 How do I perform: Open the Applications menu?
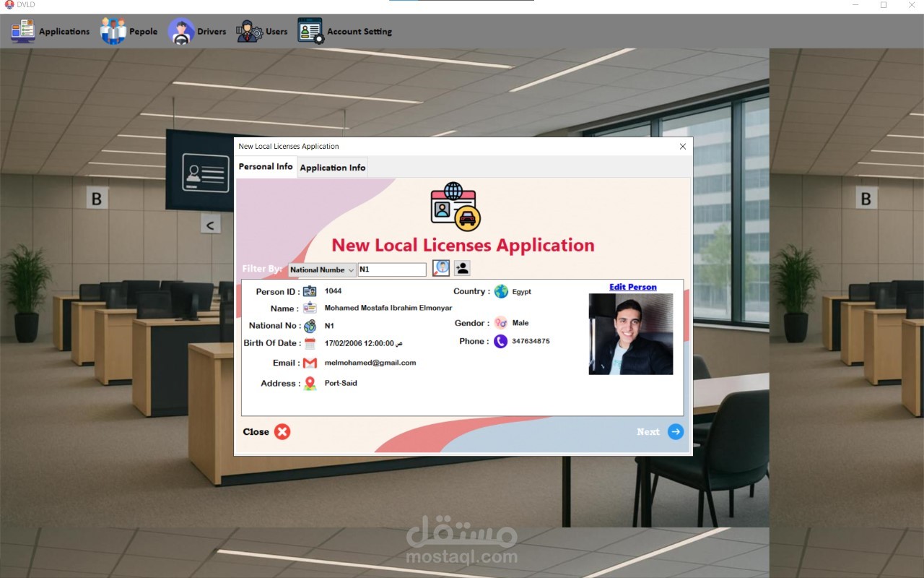(x=50, y=32)
